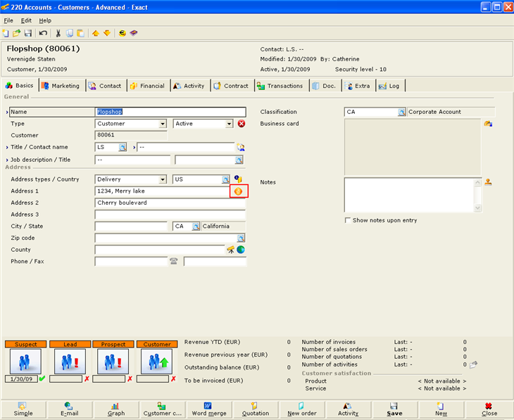Click the red X icon next to Active
Image resolution: width=514 pixels, height=420 pixels.
tap(241, 124)
